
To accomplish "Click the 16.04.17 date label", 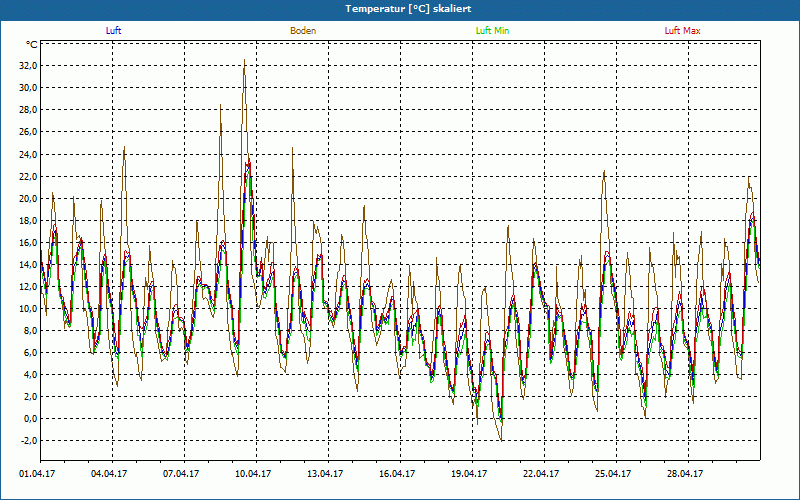I will pos(397,473).
